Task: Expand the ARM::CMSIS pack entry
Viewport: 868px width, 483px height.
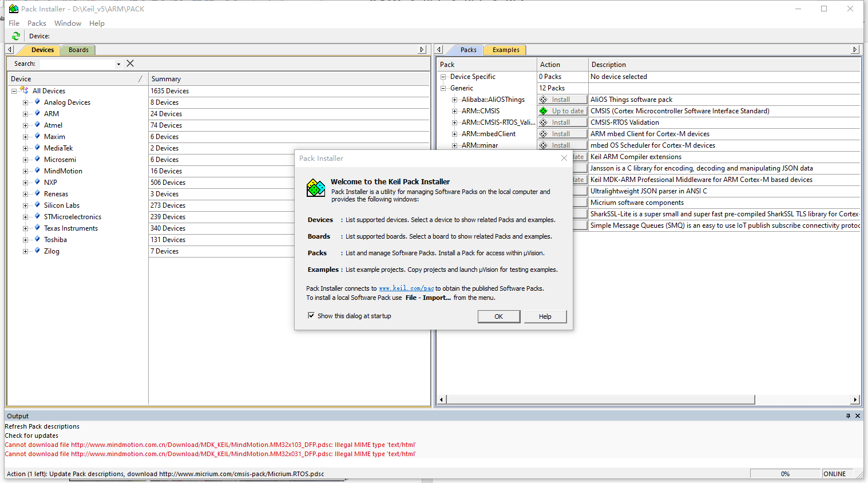Action: (454, 111)
